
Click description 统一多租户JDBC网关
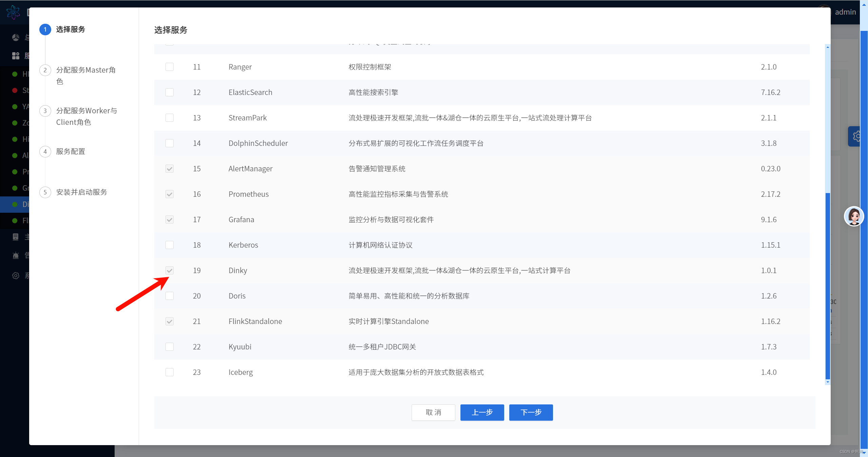click(x=382, y=347)
